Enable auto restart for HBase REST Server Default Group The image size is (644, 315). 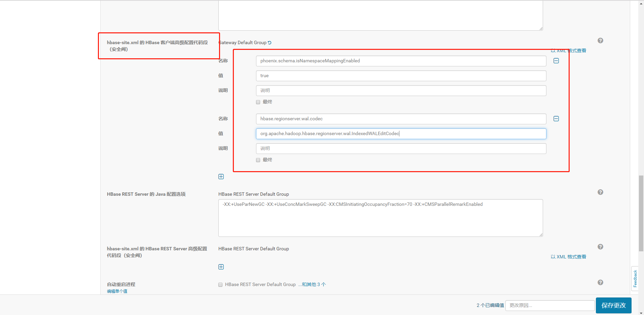pos(220,285)
